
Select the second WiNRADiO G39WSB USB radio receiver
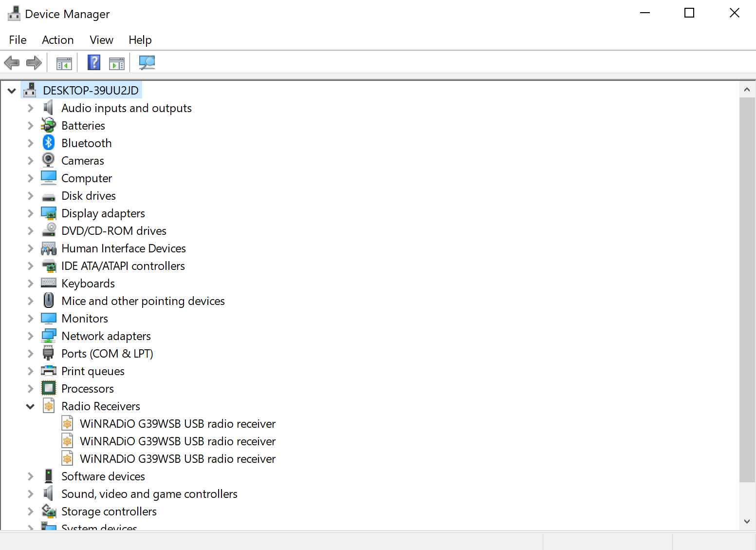(x=178, y=441)
